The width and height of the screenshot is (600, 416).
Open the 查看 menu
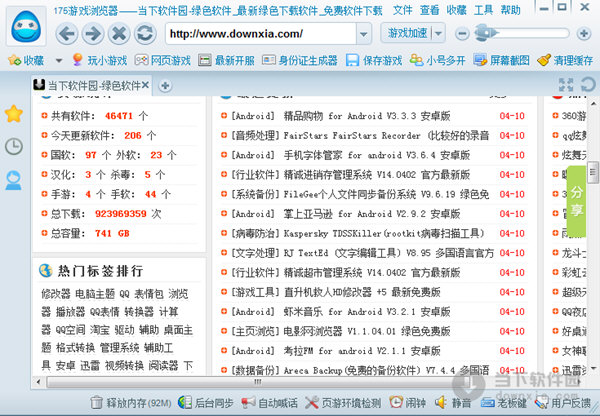pyautogui.click(x=429, y=10)
